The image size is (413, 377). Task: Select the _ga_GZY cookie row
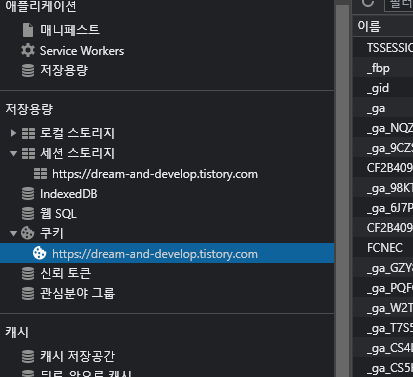[x=383, y=268]
